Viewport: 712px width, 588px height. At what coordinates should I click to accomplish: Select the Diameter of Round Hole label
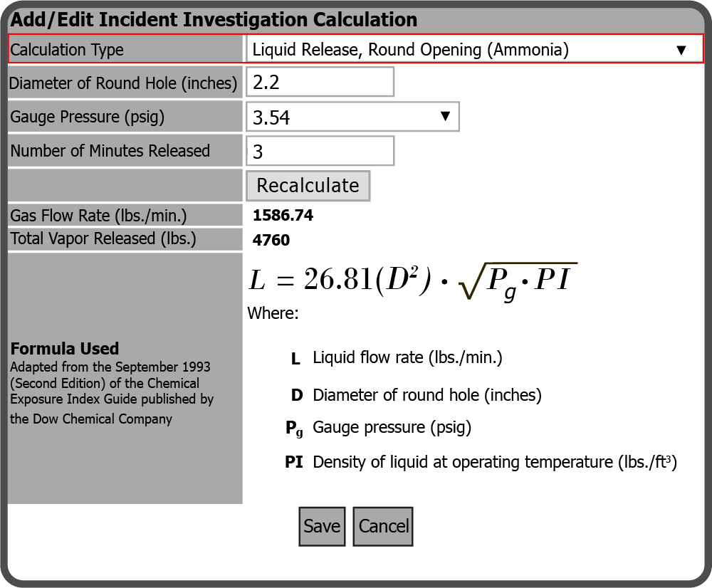[123, 83]
